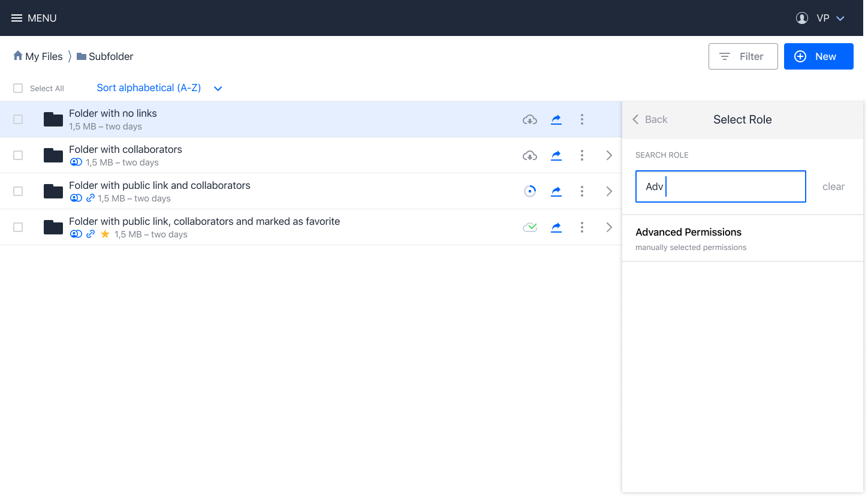Click public link icon under favorite-marked folder
This screenshot has height=497, width=868.
point(91,234)
